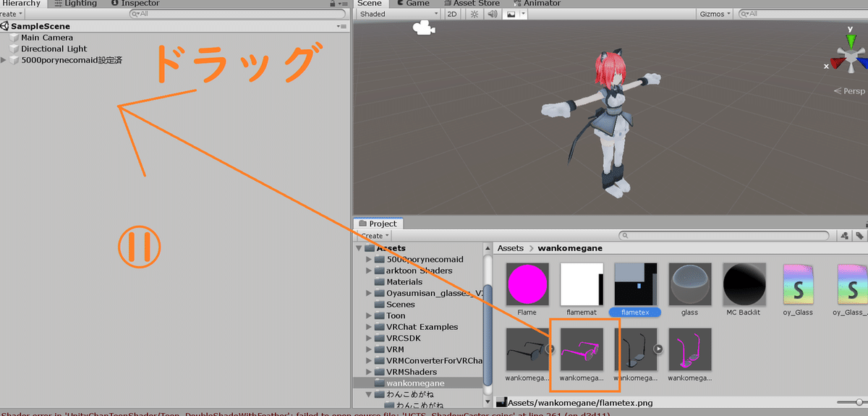868x416 pixels.
Task: Open the effects dropdown arrow beside image button
Action: (523, 14)
